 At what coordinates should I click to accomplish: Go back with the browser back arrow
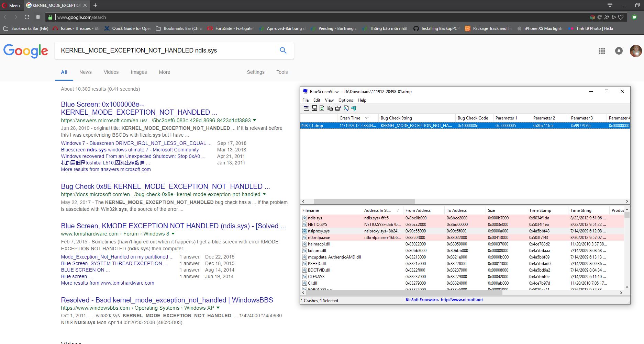[x=5, y=17]
